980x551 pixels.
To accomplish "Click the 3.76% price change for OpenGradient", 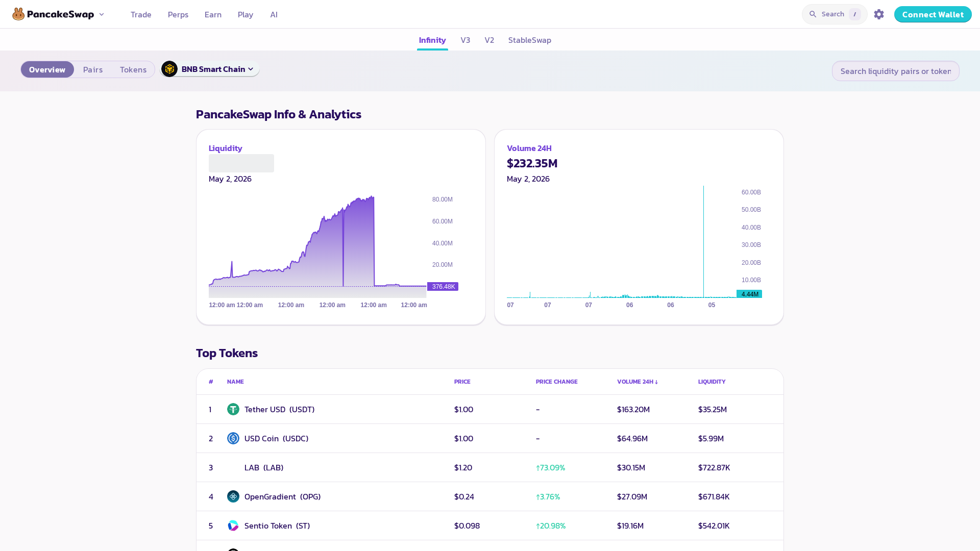I will pyautogui.click(x=548, y=496).
